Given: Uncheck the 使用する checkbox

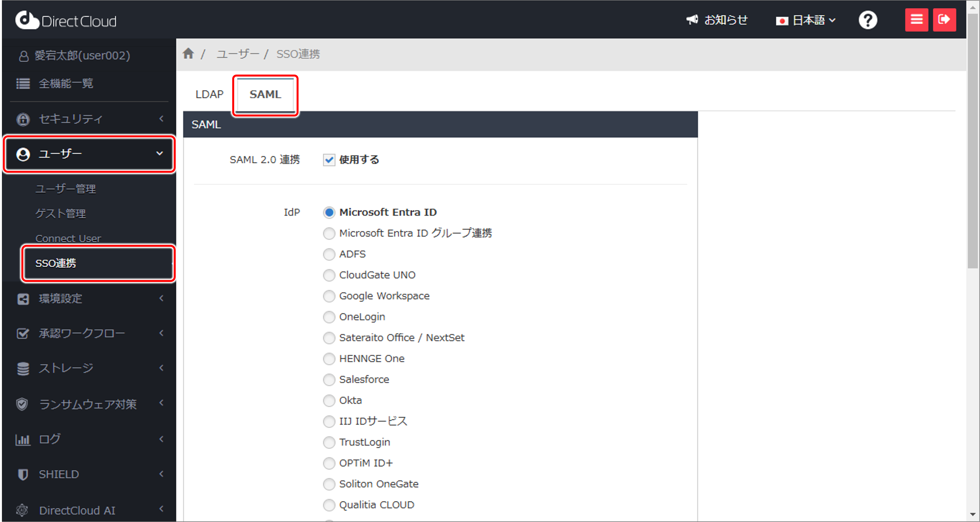Looking at the screenshot, I should tap(329, 160).
